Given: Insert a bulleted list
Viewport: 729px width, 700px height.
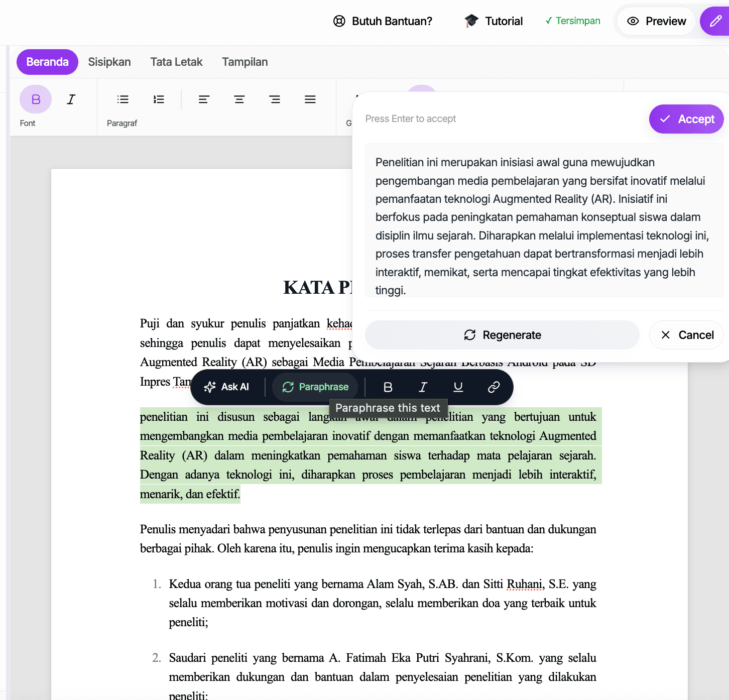Looking at the screenshot, I should (x=123, y=99).
